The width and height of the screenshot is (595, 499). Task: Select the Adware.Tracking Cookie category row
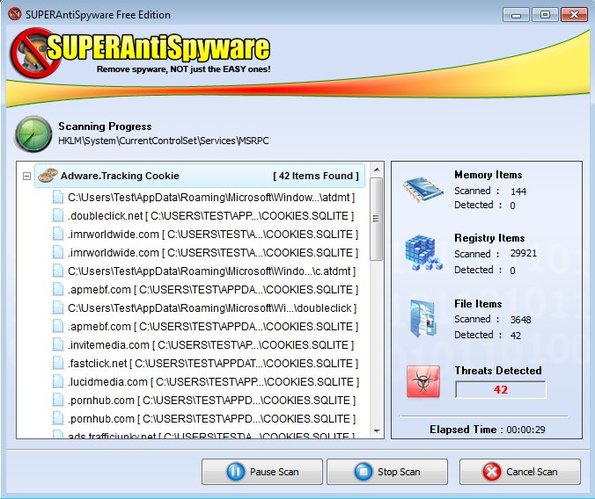200,176
